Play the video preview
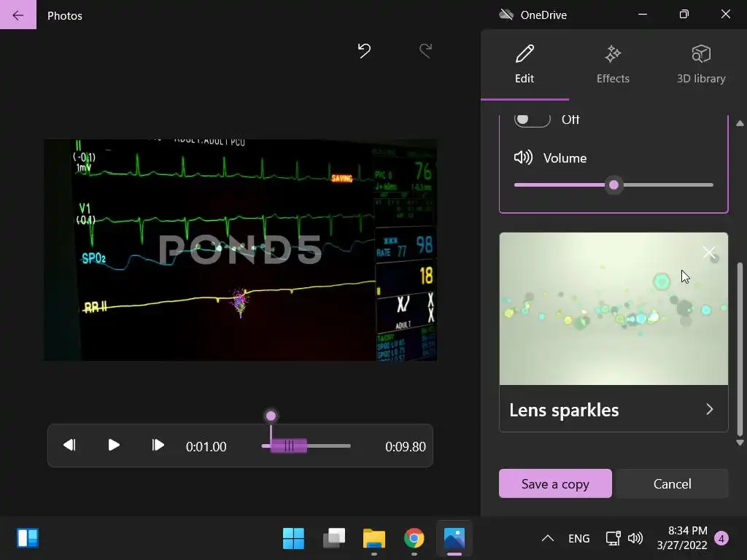 click(113, 446)
